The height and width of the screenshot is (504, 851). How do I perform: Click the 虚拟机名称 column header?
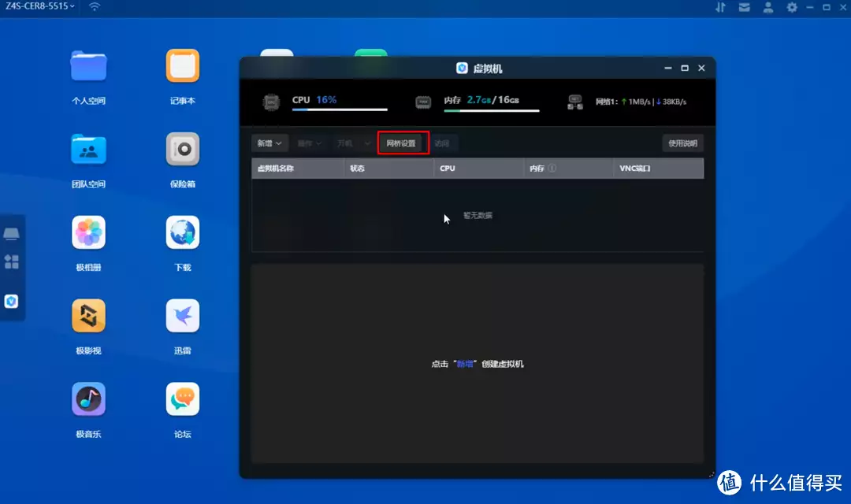(297, 169)
